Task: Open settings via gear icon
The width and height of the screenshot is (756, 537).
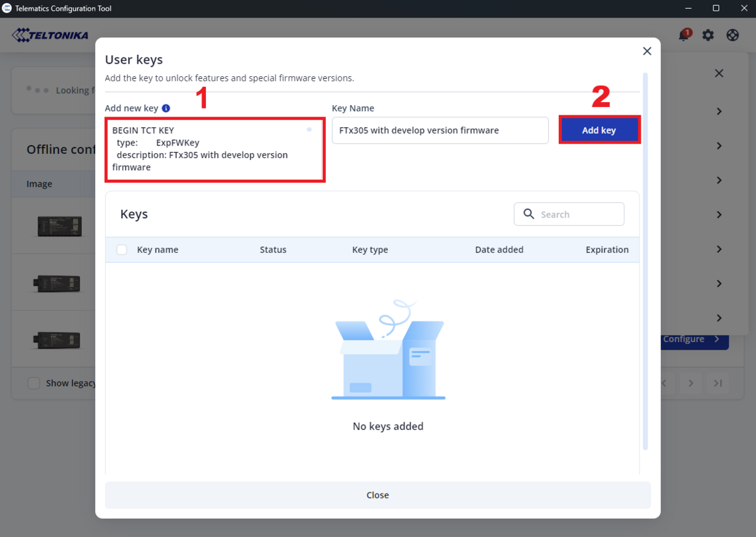Action: [x=708, y=35]
